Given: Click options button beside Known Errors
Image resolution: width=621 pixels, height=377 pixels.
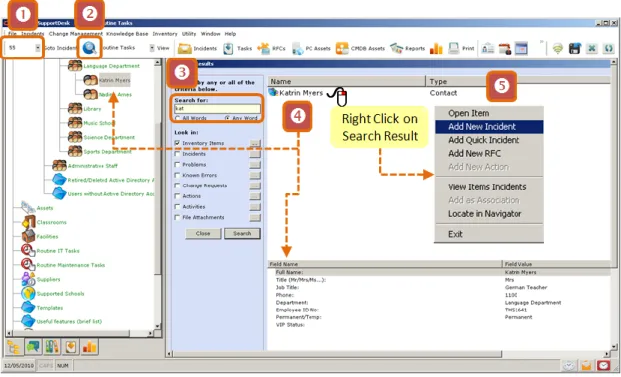Looking at the screenshot, I should pyautogui.click(x=255, y=175).
